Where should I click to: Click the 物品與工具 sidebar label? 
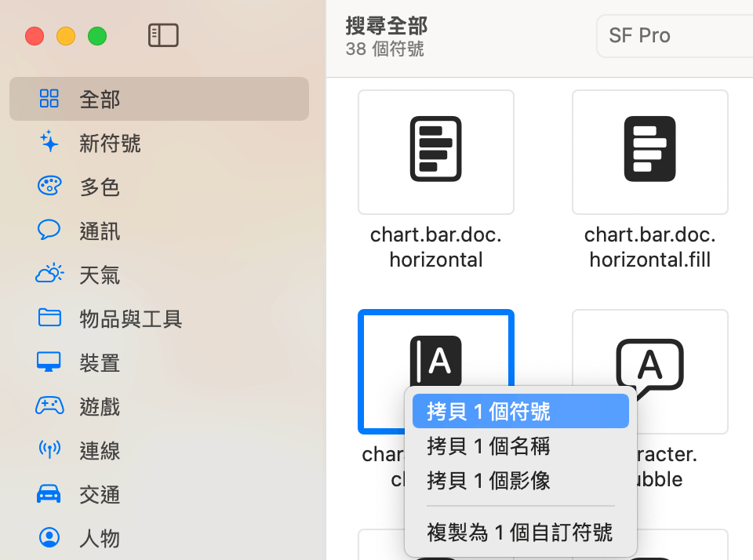pyautogui.click(x=131, y=319)
